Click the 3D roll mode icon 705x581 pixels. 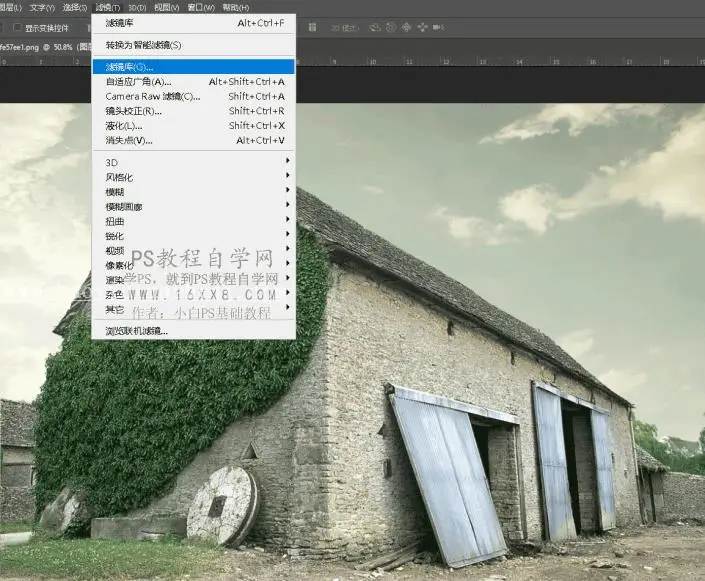(x=391, y=27)
